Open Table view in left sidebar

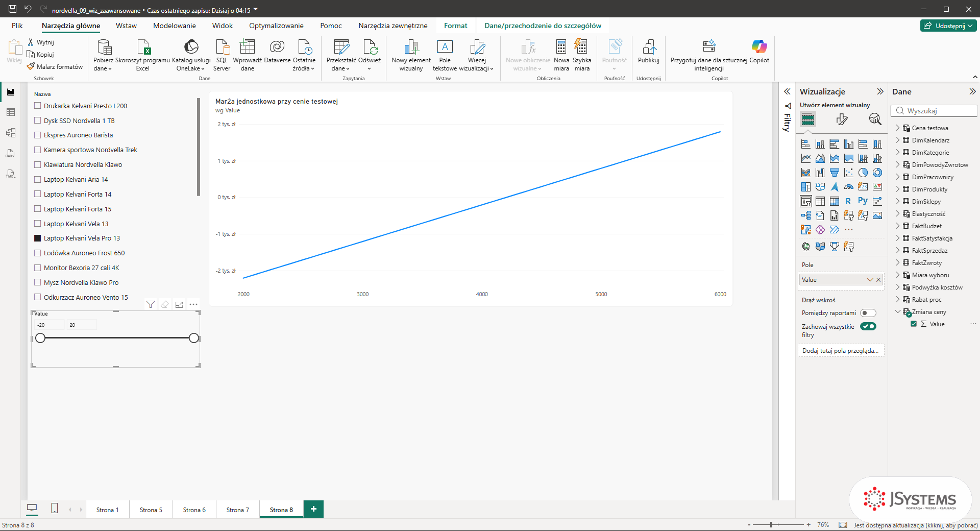click(11, 112)
